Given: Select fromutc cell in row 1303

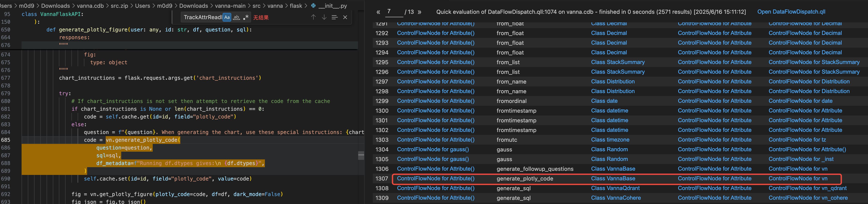Looking at the screenshot, I should pos(506,140).
